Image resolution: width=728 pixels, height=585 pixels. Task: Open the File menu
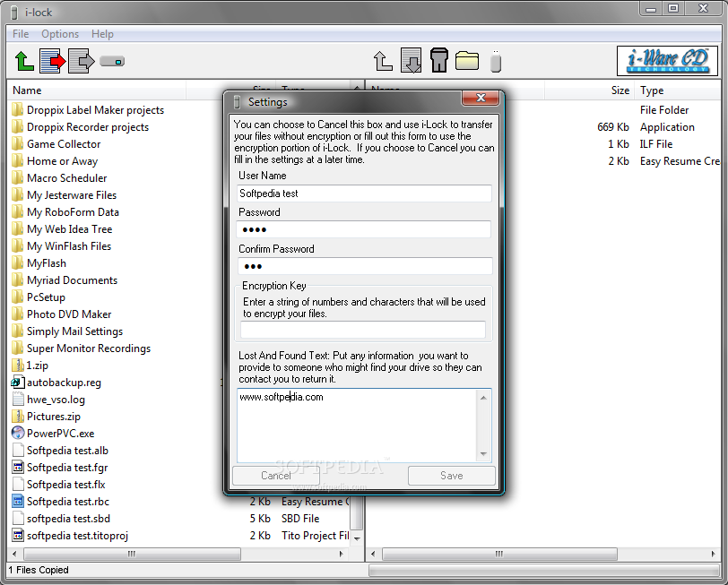(x=21, y=34)
